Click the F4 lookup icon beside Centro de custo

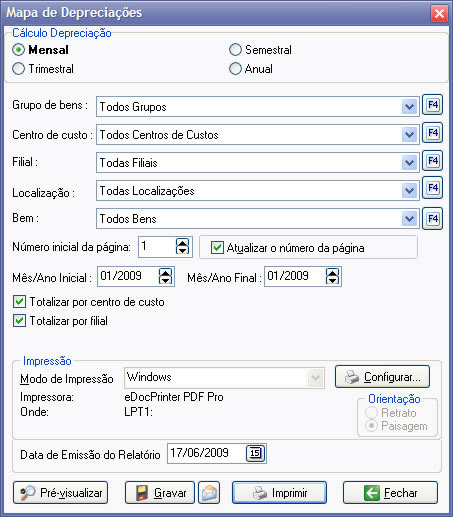coord(432,133)
